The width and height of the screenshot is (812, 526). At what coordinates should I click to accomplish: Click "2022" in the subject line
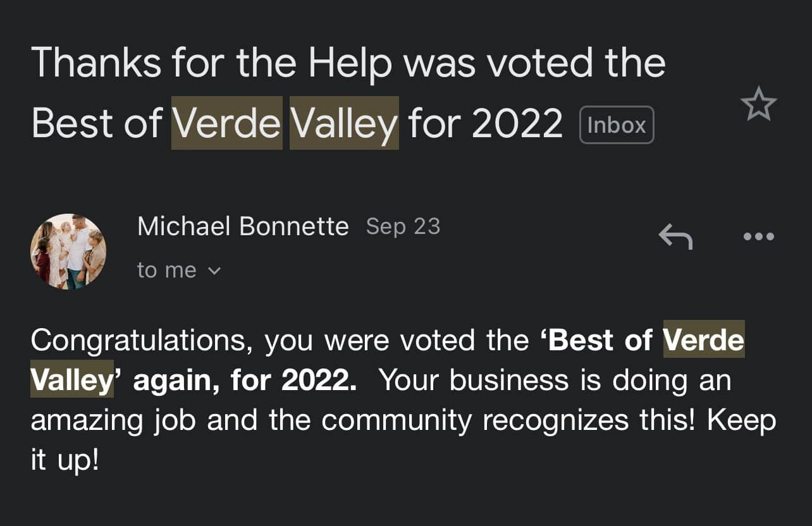517,123
